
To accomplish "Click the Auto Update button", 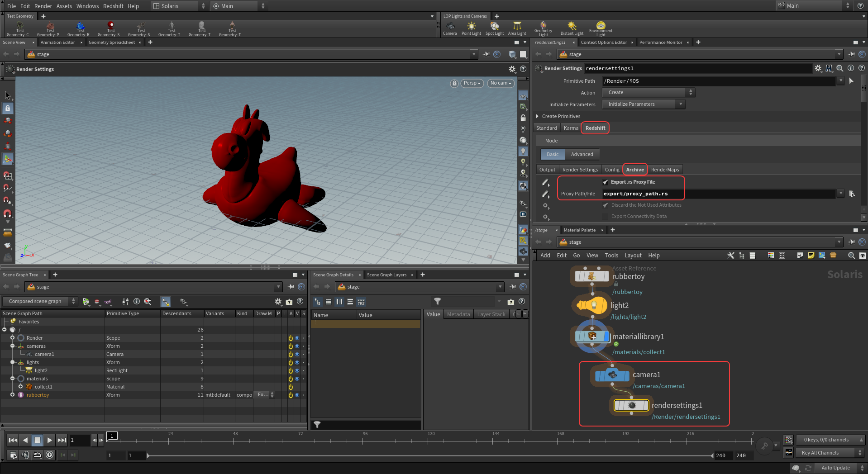I will coord(835,468).
